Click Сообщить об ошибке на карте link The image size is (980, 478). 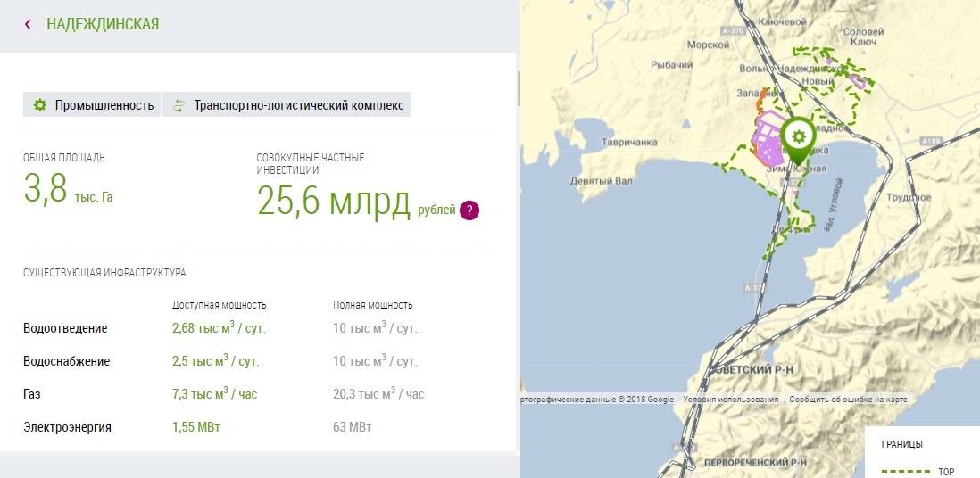coord(847,400)
